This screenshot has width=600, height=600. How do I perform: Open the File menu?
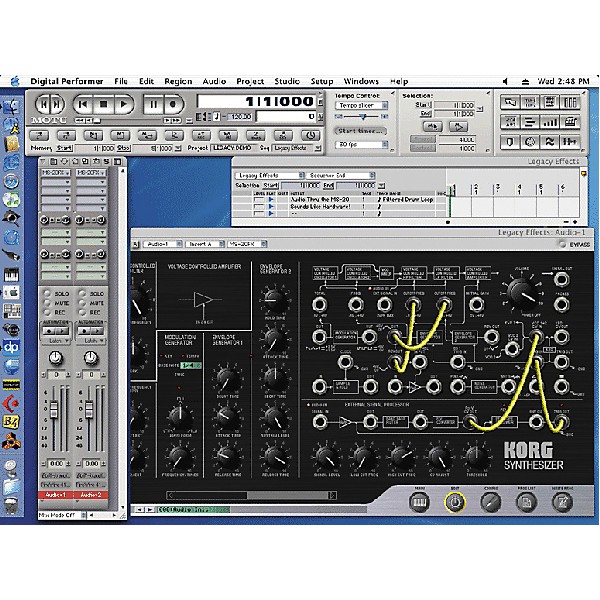click(121, 81)
